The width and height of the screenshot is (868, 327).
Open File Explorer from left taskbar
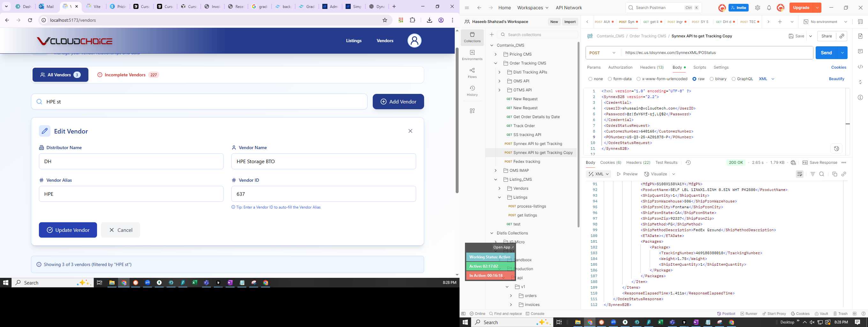tap(112, 283)
